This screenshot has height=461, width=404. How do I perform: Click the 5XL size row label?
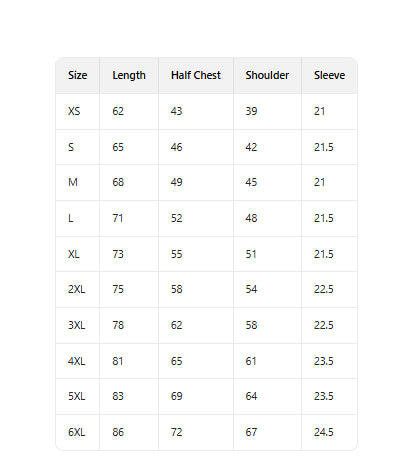click(x=76, y=396)
